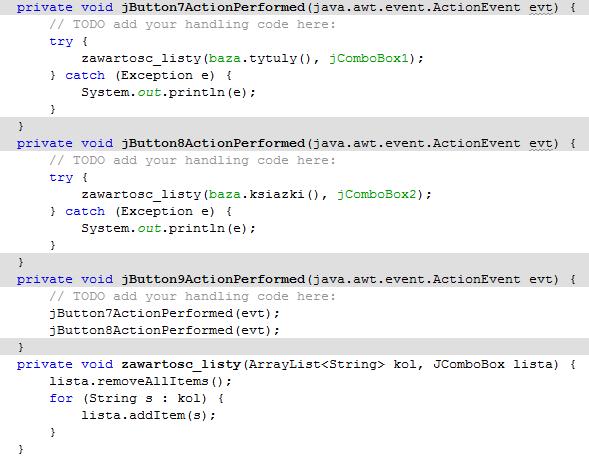Click underlined evt parameter of jButton8ActionPerformed
Image resolution: width=589 pixels, height=459 pixels.
[x=541, y=144]
